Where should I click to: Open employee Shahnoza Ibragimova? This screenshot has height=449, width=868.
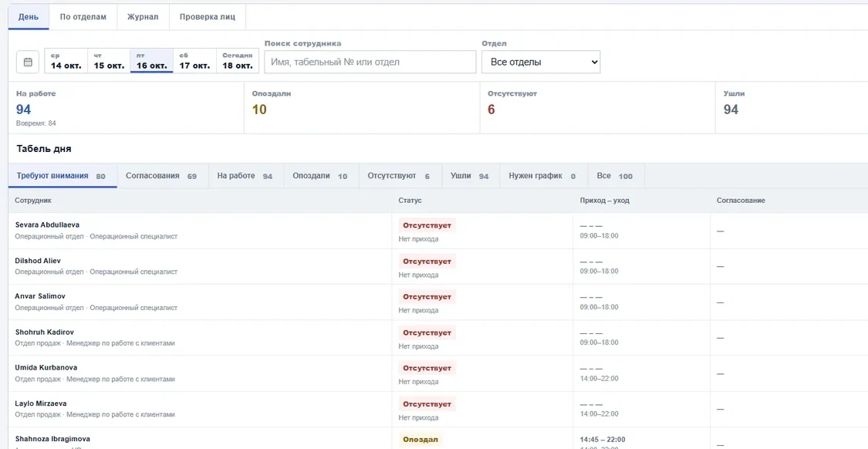click(52, 438)
